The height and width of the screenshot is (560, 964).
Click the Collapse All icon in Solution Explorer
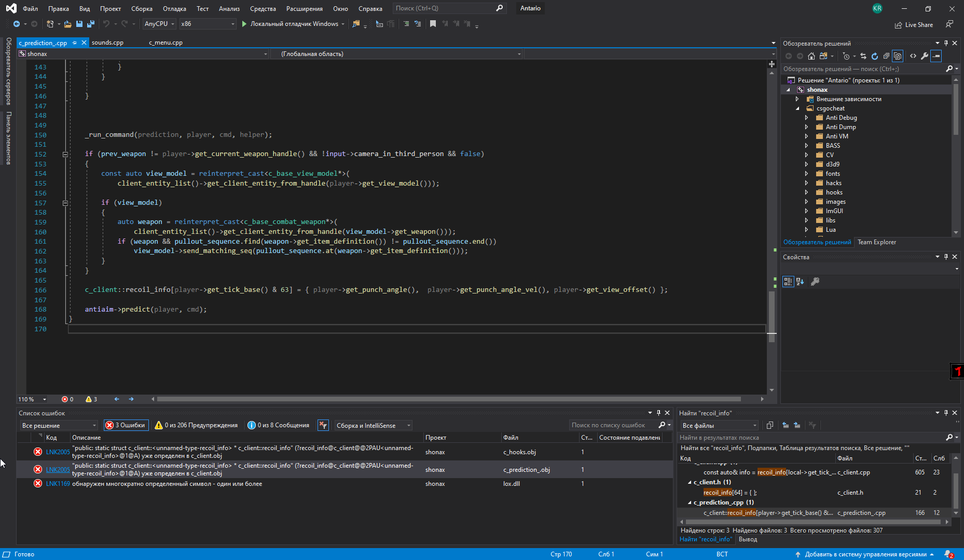[x=886, y=56]
